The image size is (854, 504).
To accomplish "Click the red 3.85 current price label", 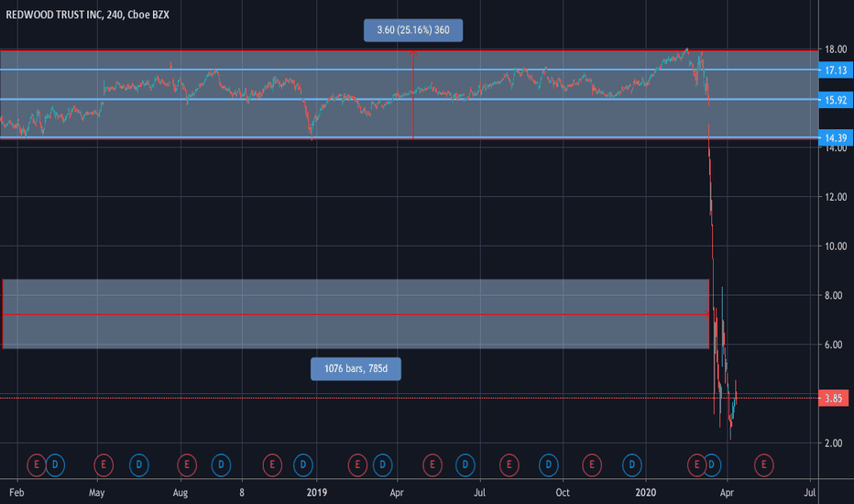I will [x=833, y=399].
